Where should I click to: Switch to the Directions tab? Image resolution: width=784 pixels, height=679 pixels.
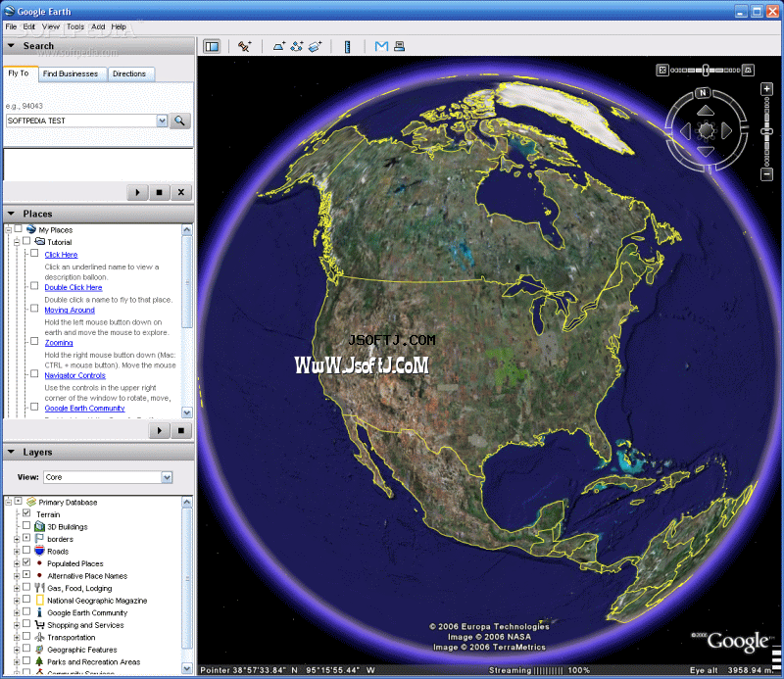[131, 74]
